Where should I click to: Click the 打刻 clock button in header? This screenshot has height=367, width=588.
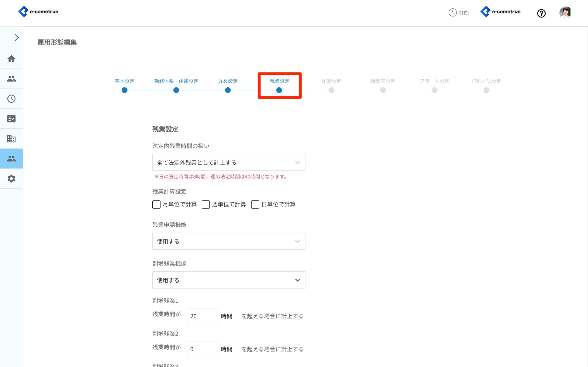tap(458, 13)
